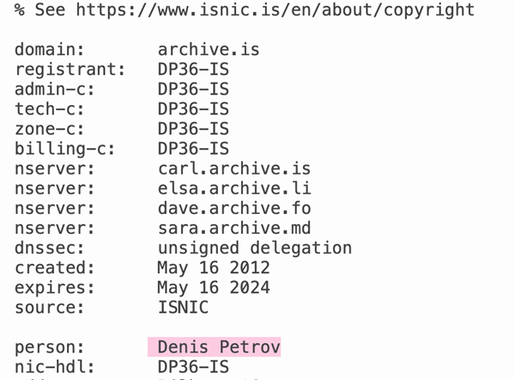Click the created date May 16 2012
This screenshot has width=515, height=380.
point(214,268)
